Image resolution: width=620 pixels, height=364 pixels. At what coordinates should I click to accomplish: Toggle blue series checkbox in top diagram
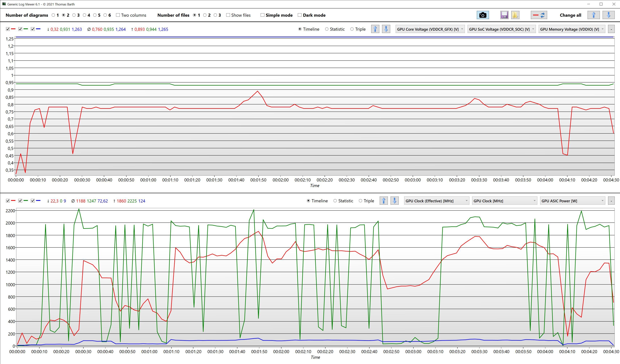tap(33, 29)
